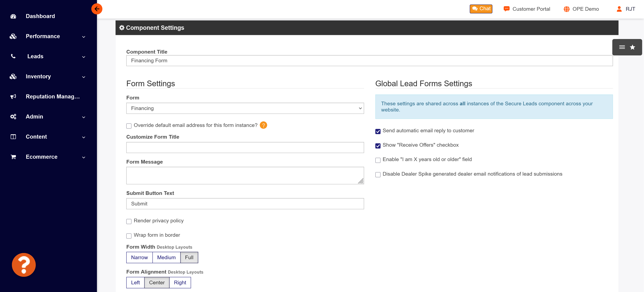
Task: Click the OPE Demo globe icon
Action: point(567,9)
